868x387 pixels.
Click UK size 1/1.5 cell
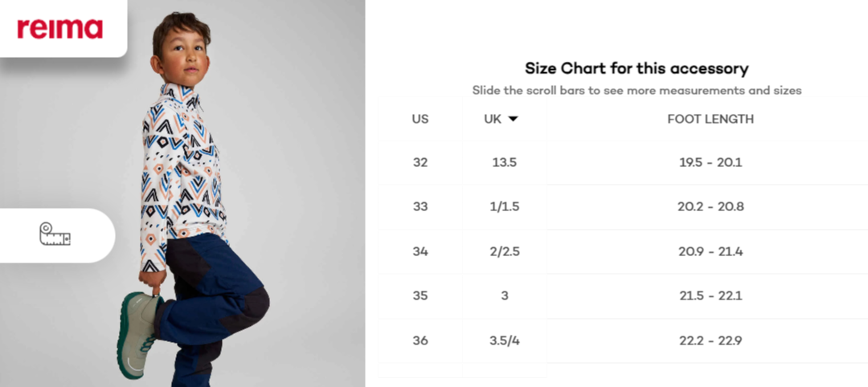pyautogui.click(x=504, y=207)
